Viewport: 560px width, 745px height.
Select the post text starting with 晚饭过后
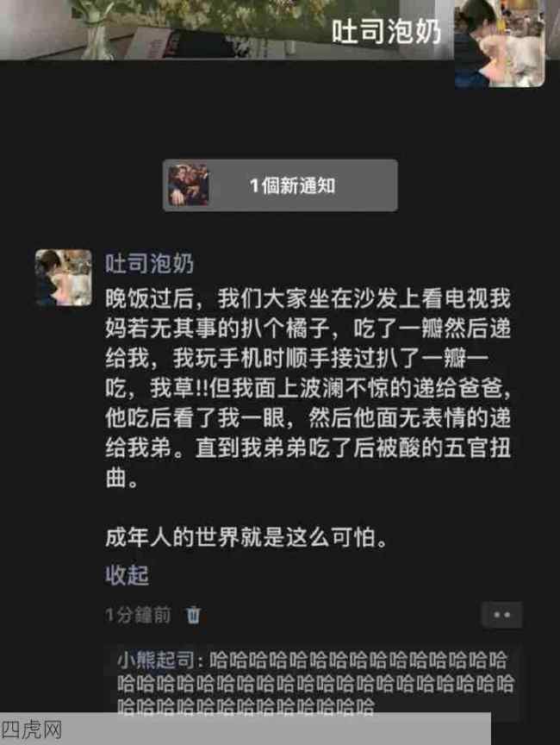(x=308, y=389)
